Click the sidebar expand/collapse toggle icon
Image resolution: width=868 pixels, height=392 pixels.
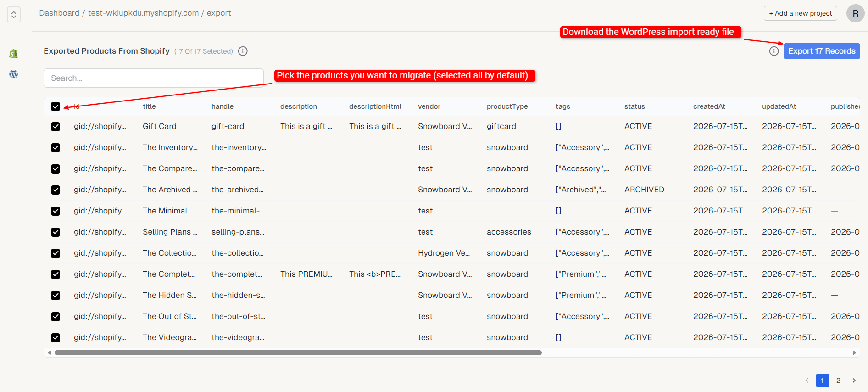(x=14, y=15)
